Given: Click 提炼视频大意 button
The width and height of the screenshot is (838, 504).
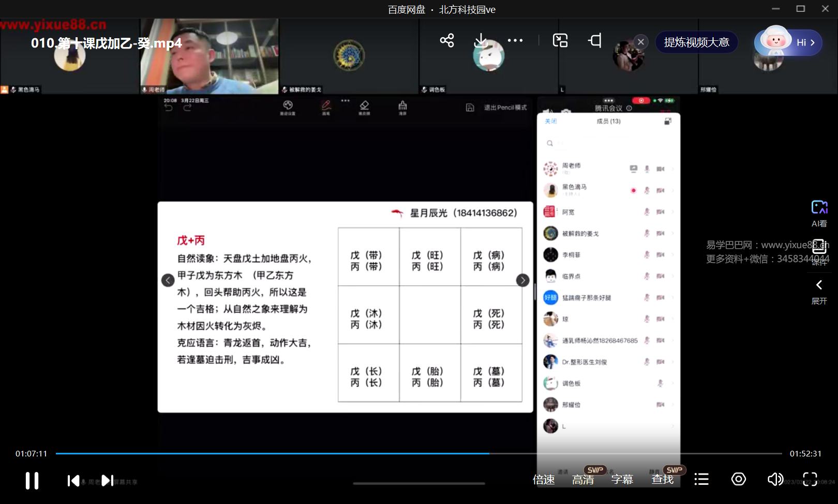Looking at the screenshot, I should tap(696, 42).
